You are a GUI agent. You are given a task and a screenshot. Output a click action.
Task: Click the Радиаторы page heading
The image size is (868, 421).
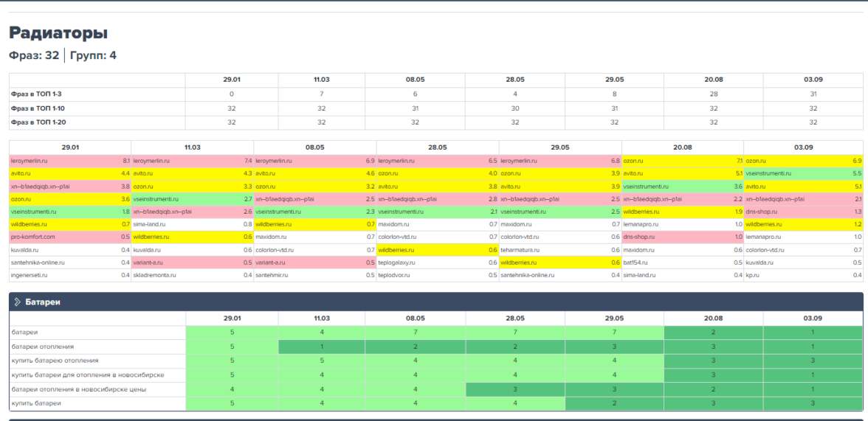[58, 32]
